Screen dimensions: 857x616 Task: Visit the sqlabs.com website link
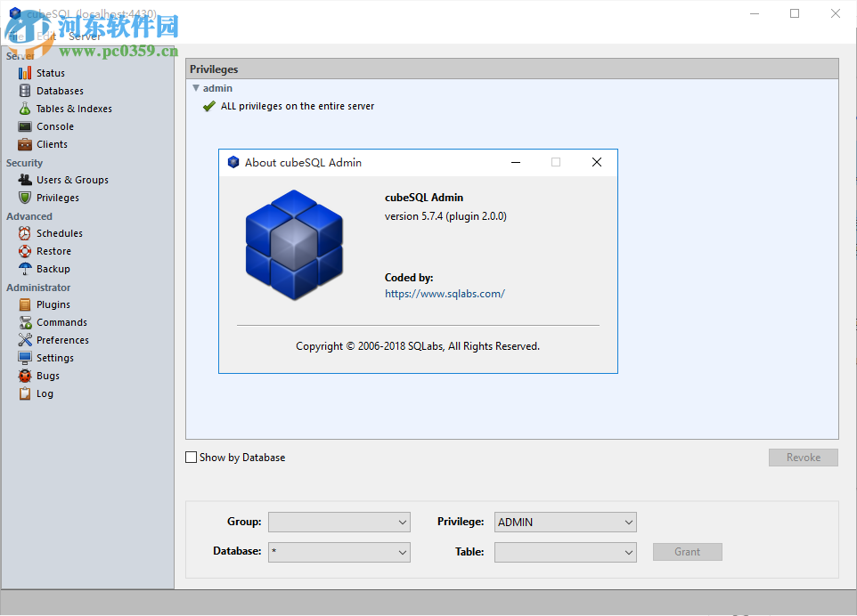445,293
